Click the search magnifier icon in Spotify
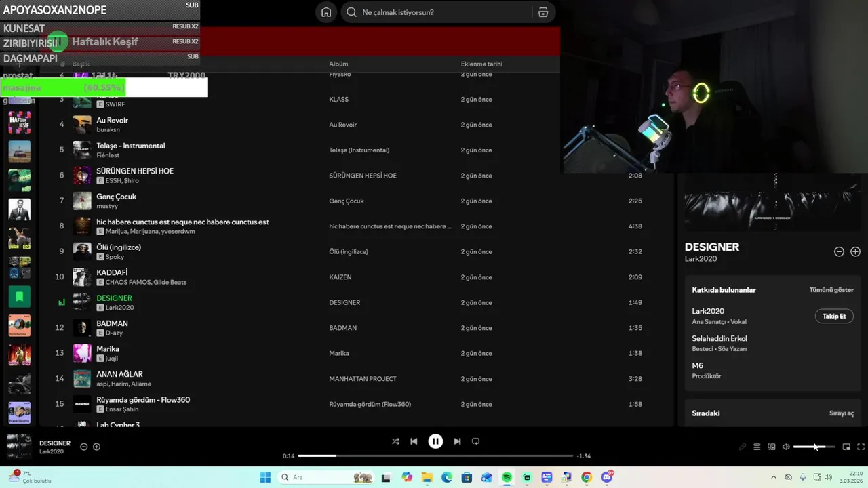Image resolution: width=868 pixels, height=488 pixels. click(x=351, y=12)
